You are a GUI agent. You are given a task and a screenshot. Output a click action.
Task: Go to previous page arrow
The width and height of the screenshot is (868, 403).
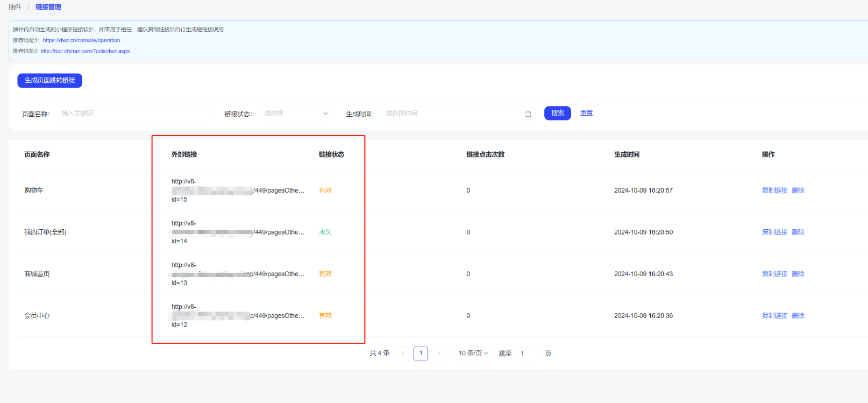coord(403,353)
